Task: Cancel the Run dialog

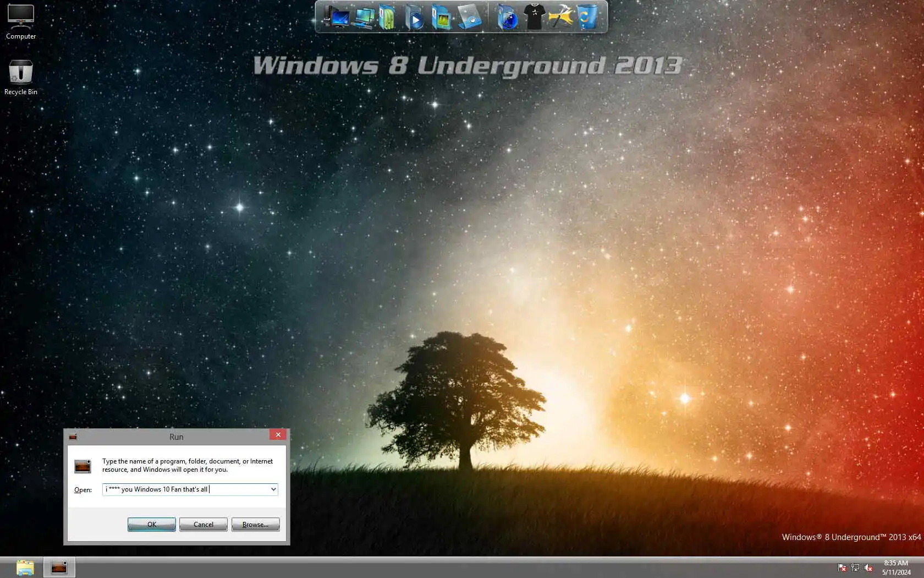Action: point(204,525)
